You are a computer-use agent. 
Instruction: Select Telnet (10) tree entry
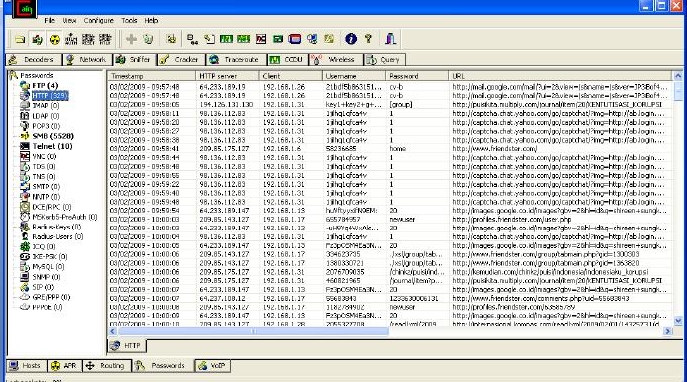point(52,146)
